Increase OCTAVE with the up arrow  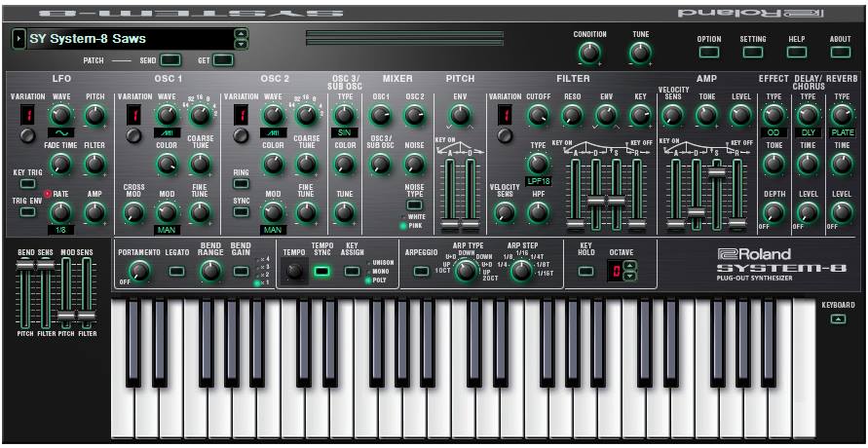(x=630, y=267)
